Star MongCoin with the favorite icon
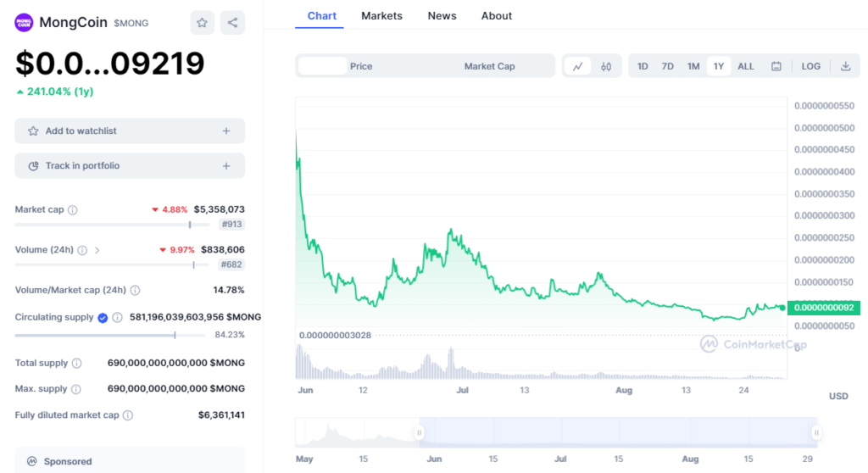The height and width of the screenshot is (473, 868). [x=202, y=23]
